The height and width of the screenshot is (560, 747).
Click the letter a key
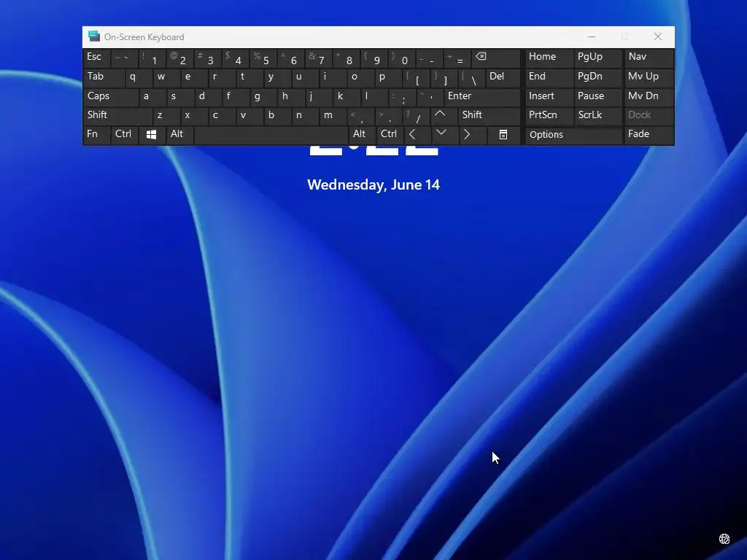(152, 97)
